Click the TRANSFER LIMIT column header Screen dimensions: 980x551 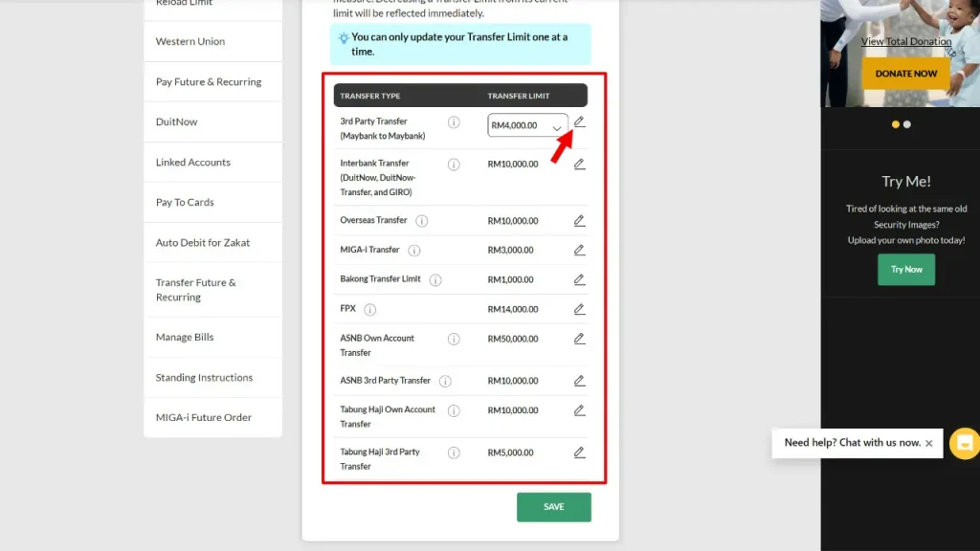519,96
